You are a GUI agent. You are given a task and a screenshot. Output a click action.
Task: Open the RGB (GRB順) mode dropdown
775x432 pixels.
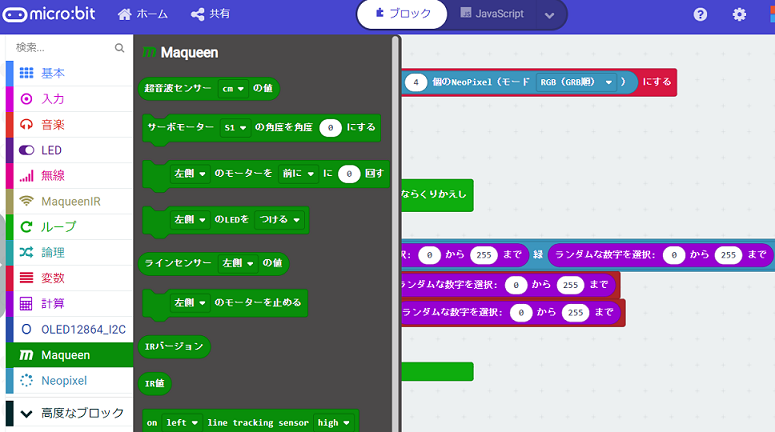point(576,83)
